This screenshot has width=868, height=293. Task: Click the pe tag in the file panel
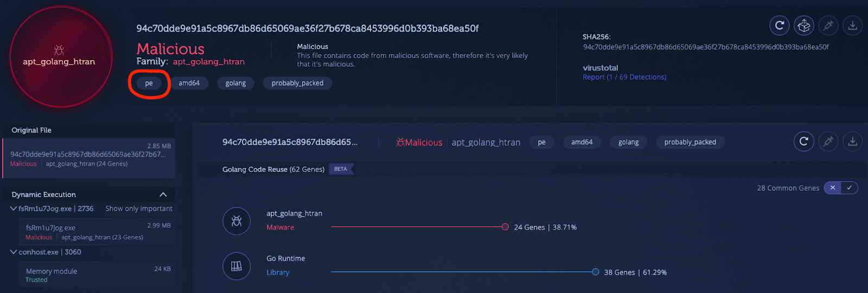[541, 142]
